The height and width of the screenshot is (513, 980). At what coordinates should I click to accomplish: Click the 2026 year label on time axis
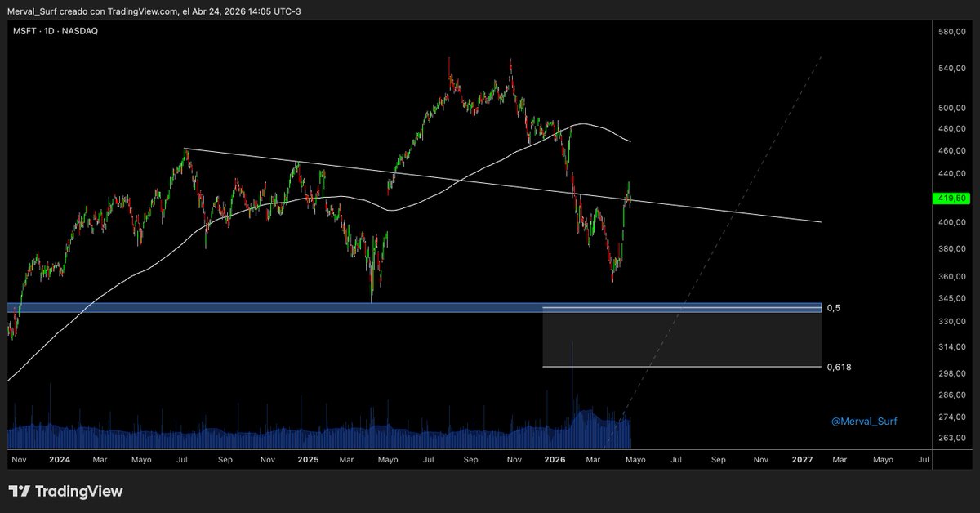click(x=555, y=460)
